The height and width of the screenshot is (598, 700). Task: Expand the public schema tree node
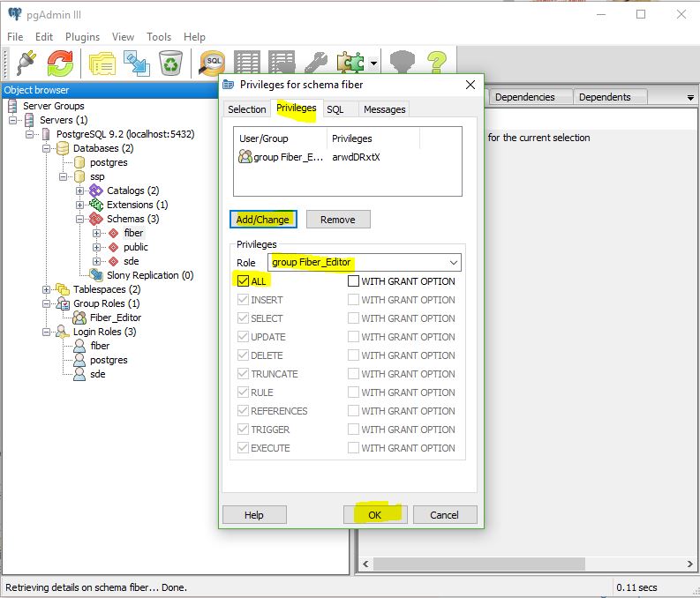[96, 247]
